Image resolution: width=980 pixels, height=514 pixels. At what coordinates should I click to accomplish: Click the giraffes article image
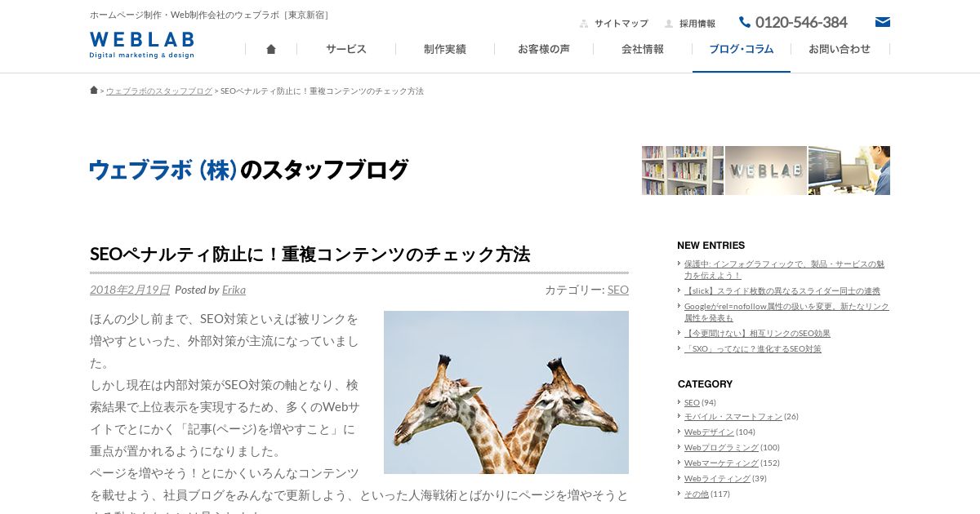pyautogui.click(x=506, y=392)
